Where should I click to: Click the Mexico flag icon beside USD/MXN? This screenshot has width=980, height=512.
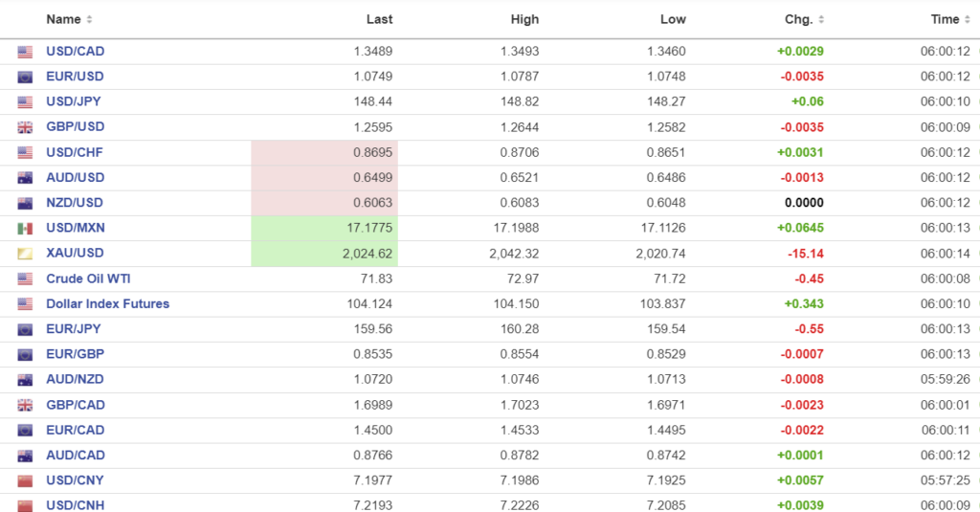(x=25, y=229)
